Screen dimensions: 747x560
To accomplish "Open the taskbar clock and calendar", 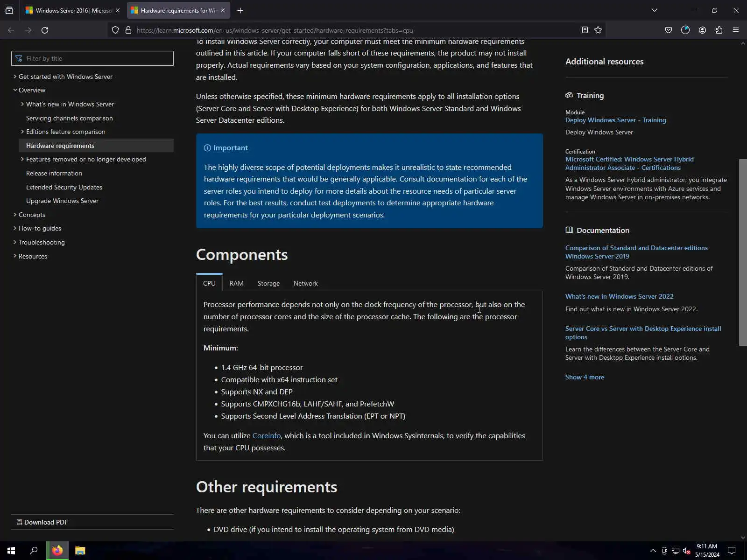I will point(707,551).
